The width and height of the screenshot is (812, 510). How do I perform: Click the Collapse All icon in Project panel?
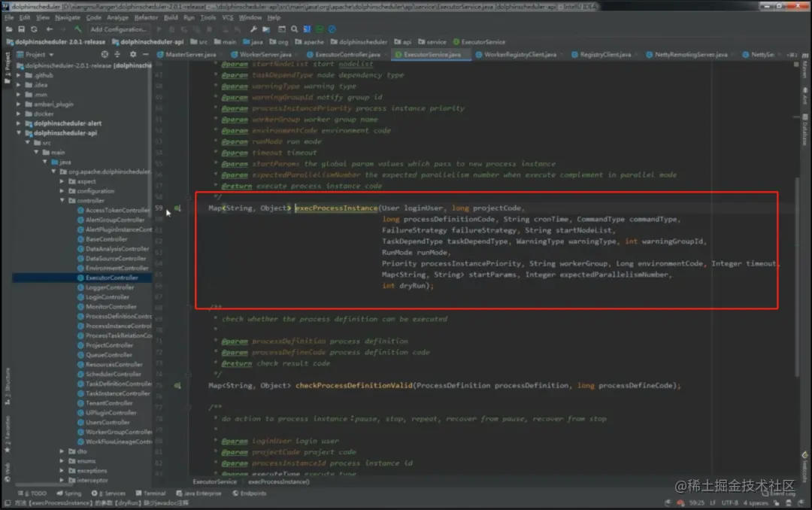coord(117,54)
